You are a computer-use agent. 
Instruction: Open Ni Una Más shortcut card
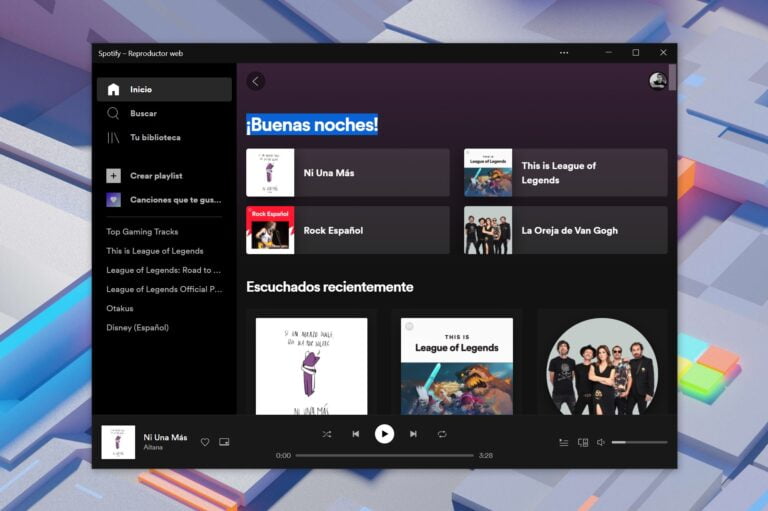coord(348,172)
